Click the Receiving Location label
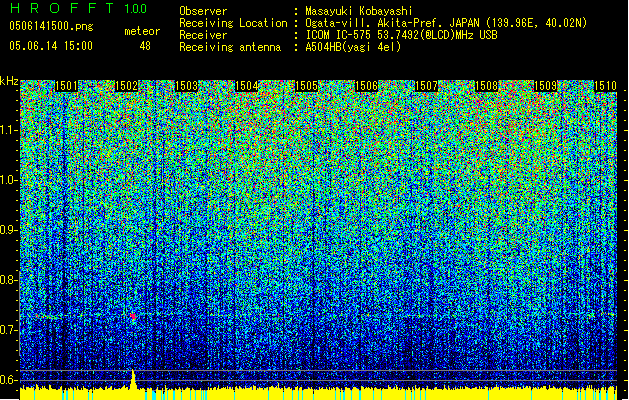 pyautogui.click(x=233, y=23)
